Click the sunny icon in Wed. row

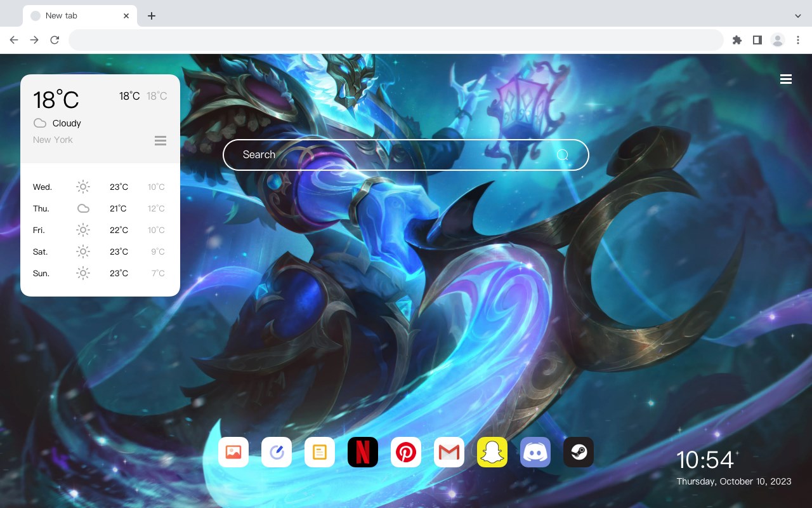[x=83, y=187]
